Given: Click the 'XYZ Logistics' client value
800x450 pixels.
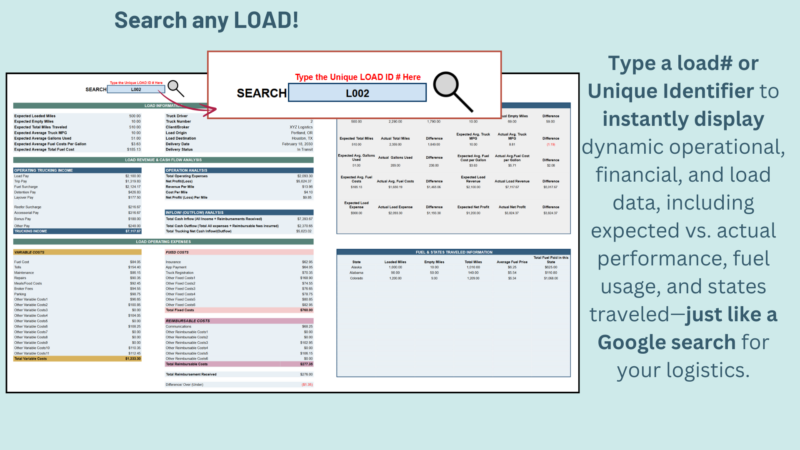Looking at the screenshot, I should (301, 127).
